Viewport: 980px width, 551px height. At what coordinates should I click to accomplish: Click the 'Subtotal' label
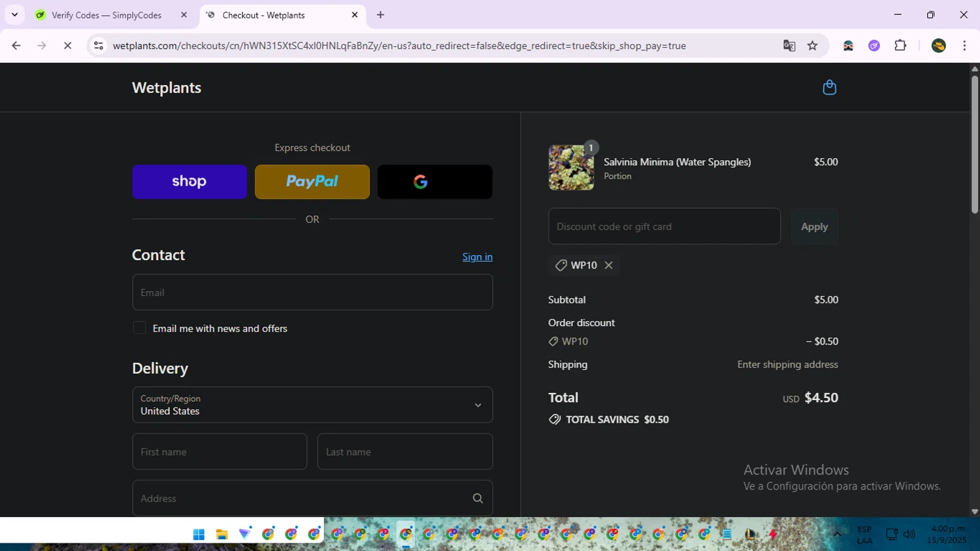tap(567, 300)
